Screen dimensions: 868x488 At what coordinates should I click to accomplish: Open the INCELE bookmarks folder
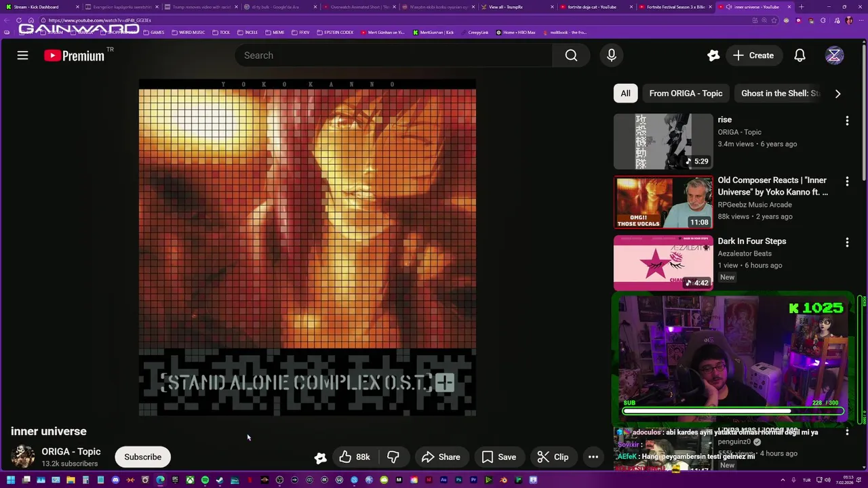tap(248, 33)
